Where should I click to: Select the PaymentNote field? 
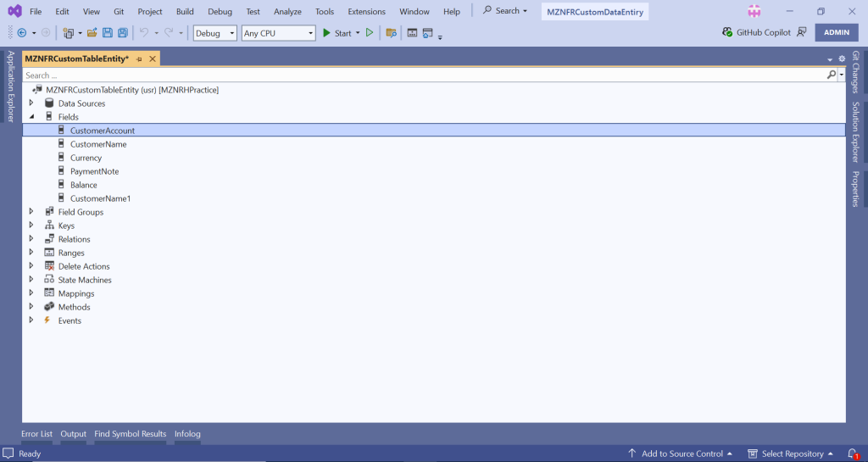tap(95, 171)
